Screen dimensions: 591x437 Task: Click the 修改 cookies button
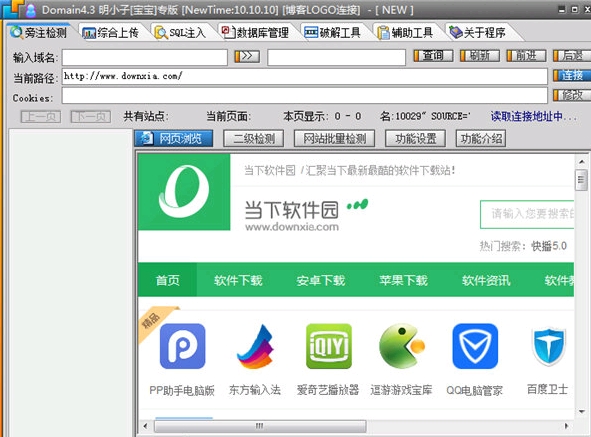(572, 95)
